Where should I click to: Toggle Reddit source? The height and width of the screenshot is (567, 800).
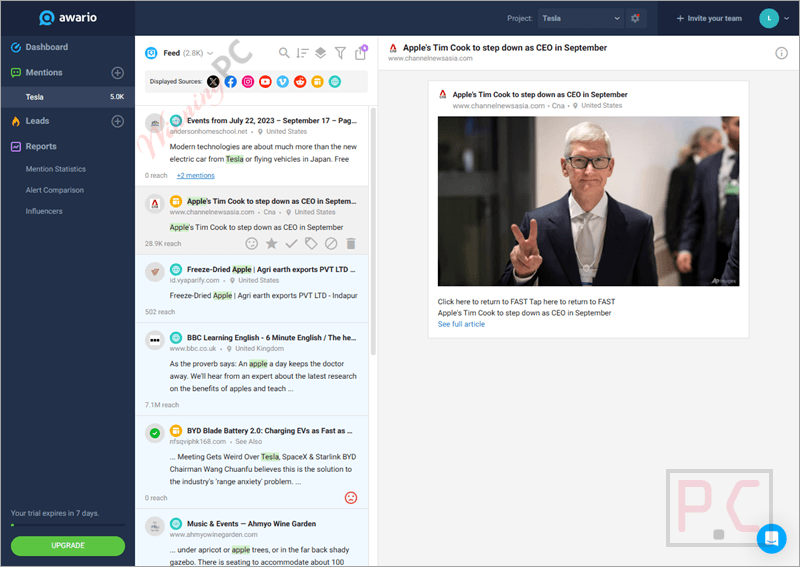click(300, 82)
